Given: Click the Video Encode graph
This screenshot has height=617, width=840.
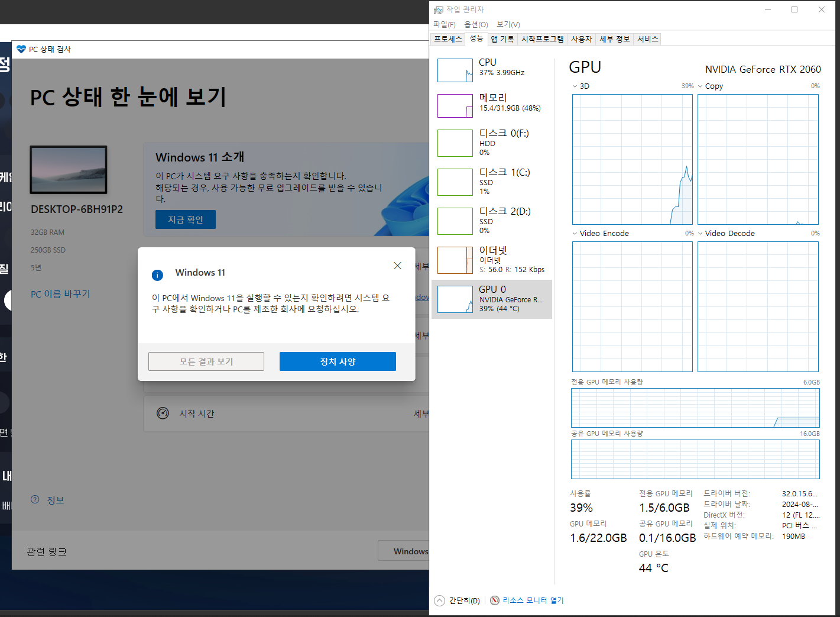Looking at the screenshot, I should click(x=633, y=306).
